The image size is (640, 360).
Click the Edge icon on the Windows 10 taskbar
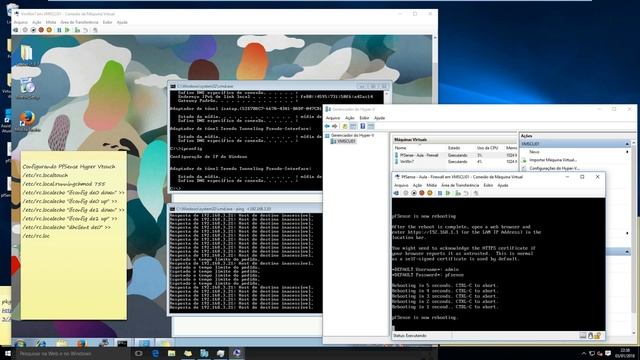click(x=156, y=353)
